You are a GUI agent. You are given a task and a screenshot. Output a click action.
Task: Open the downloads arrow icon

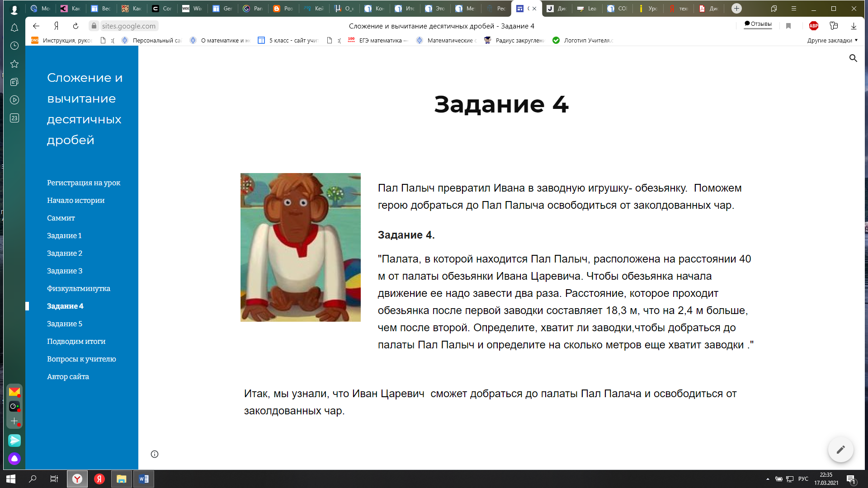[x=854, y=26]
